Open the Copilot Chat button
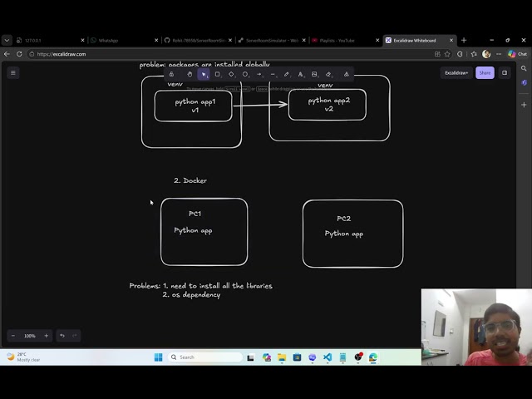Viewport: 532px width, 399px height. [518, 54]
